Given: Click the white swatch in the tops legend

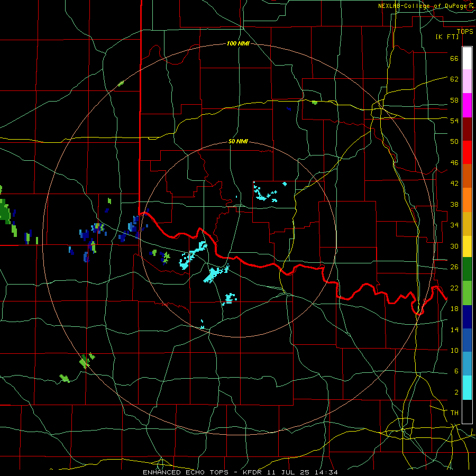Looking at the screenshot, I should pos(467,58).
